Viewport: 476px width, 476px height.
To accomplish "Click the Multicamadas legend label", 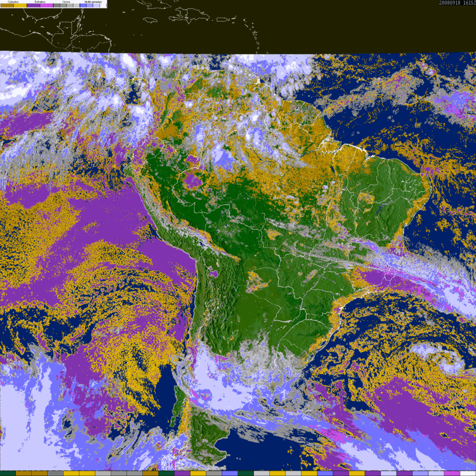I will pyautogui.click(x=93, y=2).
